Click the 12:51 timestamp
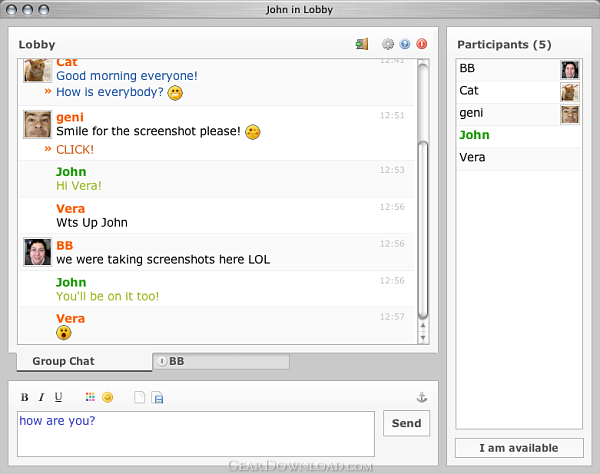 point(392,116)
